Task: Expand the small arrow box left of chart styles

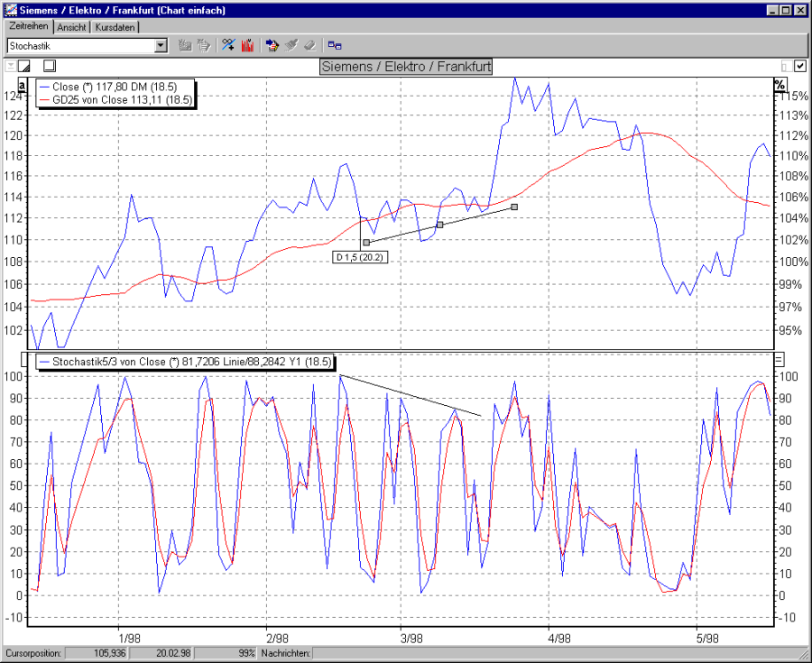Action: click(x=11, y=65)
